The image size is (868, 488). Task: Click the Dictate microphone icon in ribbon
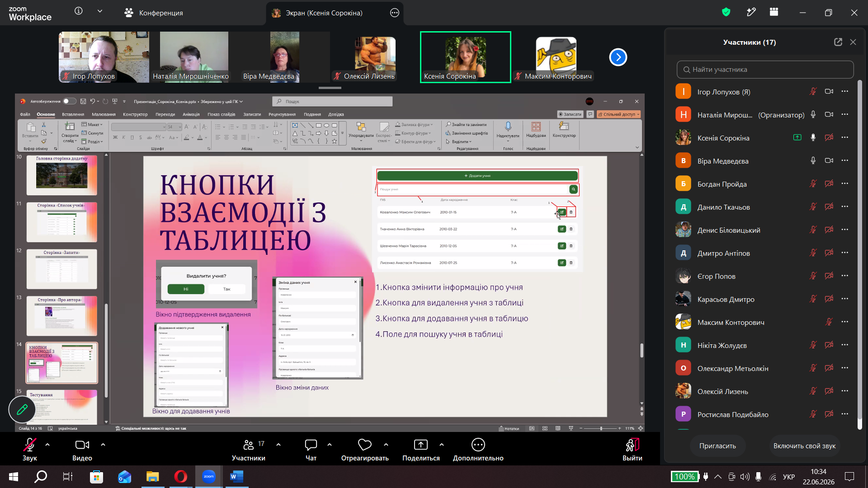508,127
